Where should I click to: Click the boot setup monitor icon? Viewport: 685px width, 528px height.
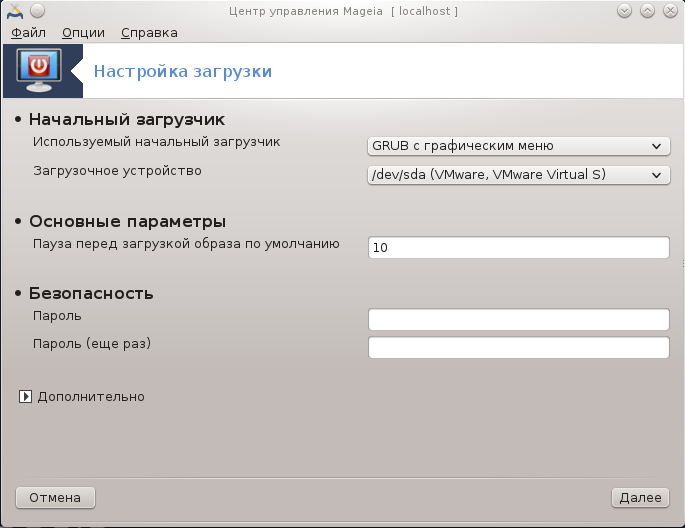(x=39, y=70)
